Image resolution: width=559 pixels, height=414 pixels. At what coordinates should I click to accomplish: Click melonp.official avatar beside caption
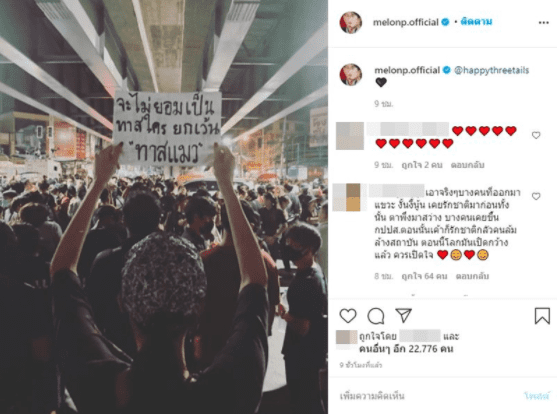pos(351,75)
